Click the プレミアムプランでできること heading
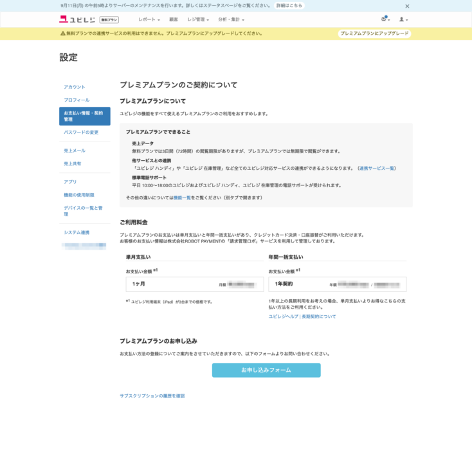The height and width of the screenshot is (476, 472). click(x=158, y=132)
